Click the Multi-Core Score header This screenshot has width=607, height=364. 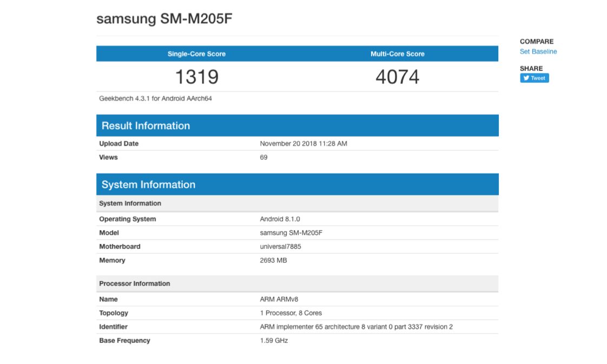(x=397, y=54)
